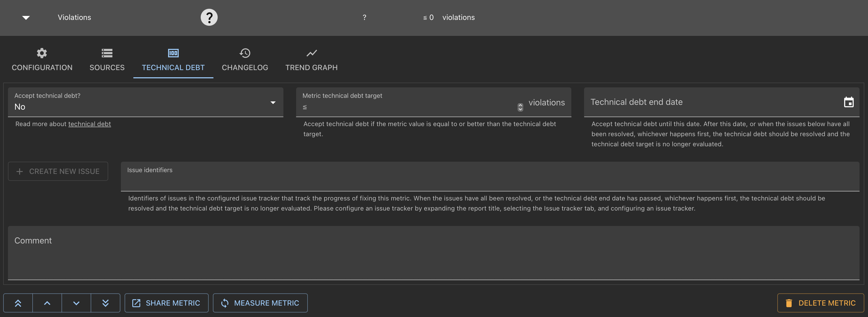
Task: Click the Technical debt end date field
Action: pos(721,102)
